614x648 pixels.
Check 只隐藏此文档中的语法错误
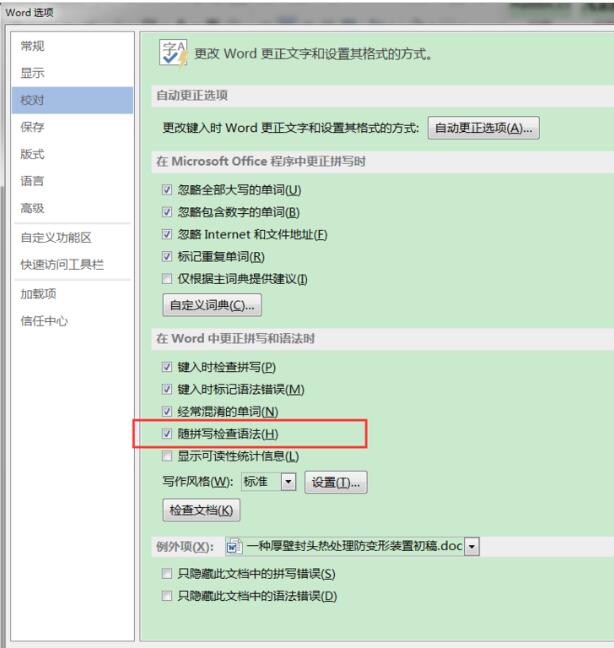(167, 596)
